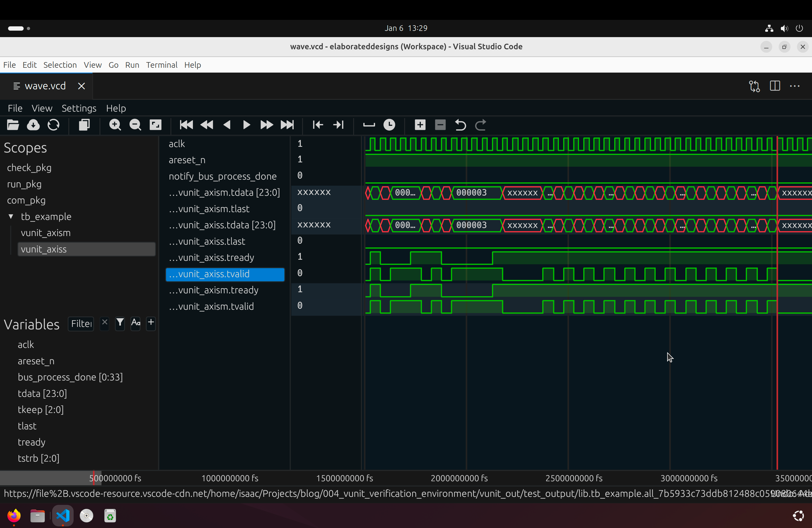Click the add divider toolbar icon
Image resolution: width=812 pixels, height=528 pixels.
(369, 125)
